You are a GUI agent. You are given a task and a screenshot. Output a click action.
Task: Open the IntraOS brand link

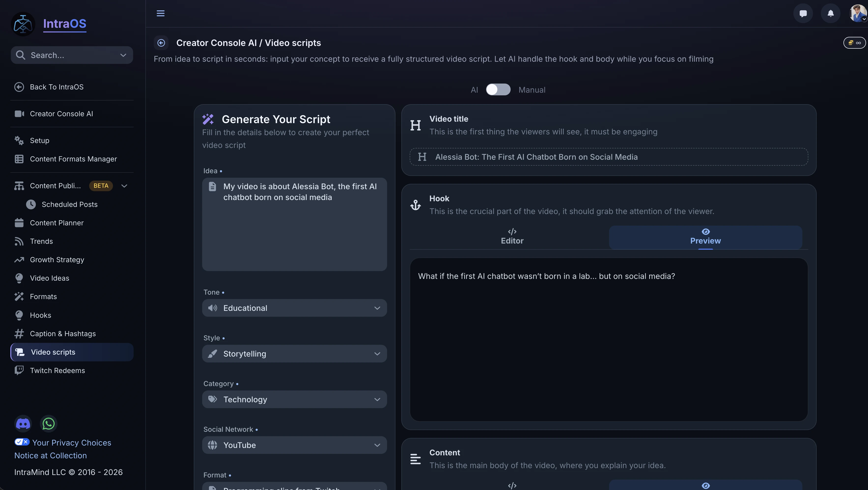click(x=65, y=24)
